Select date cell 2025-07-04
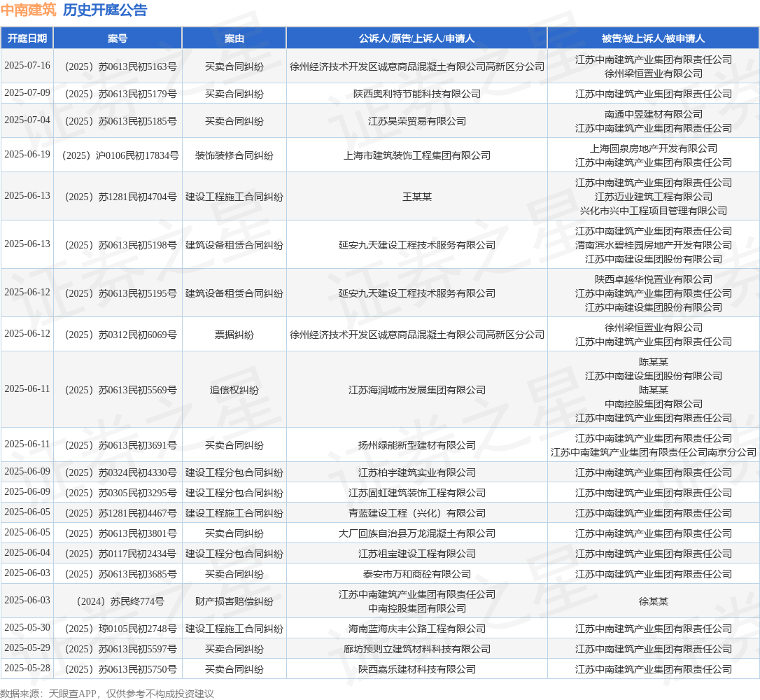Viewport: 760px width, 700px height. (x=27, y=120)
